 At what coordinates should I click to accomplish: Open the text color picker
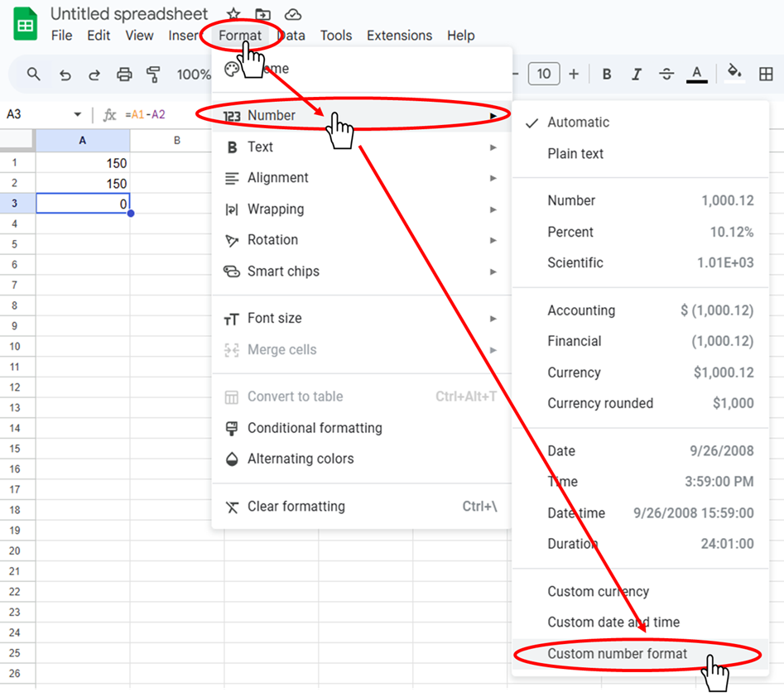click(696, 75)
